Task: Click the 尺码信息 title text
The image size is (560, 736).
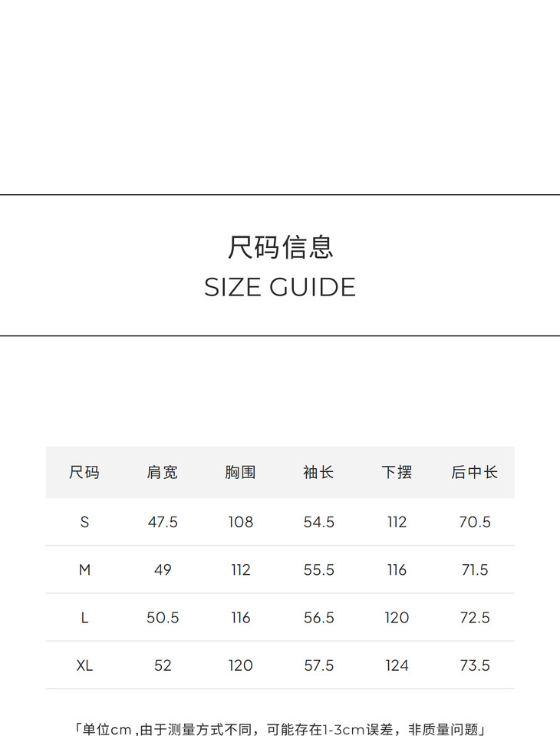Action: [x=280, y=247]
